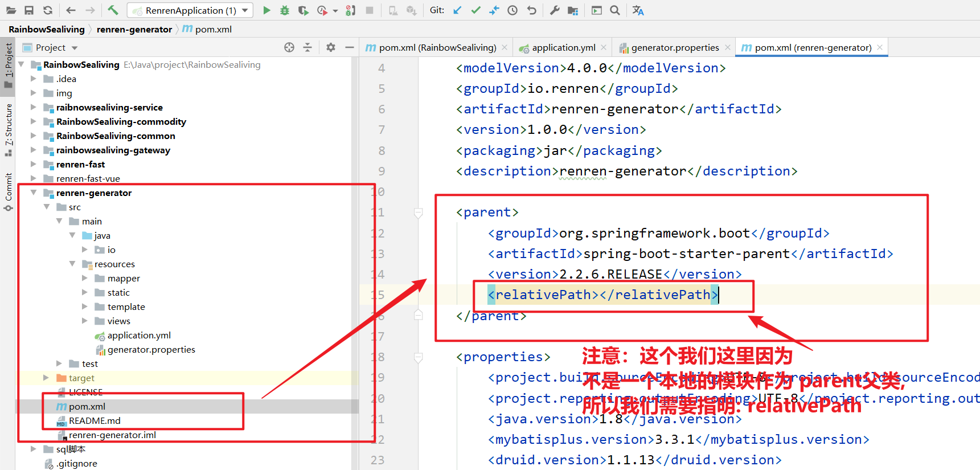
Task: Expand the target folder
Action: [46, 378]
